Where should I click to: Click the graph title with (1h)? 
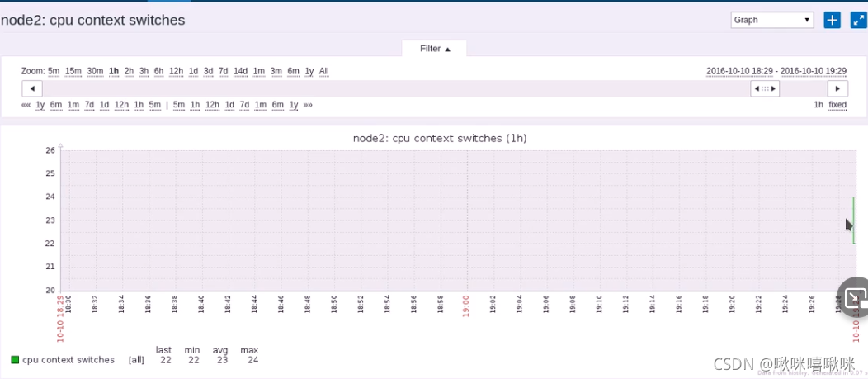(x=440, y=139)
